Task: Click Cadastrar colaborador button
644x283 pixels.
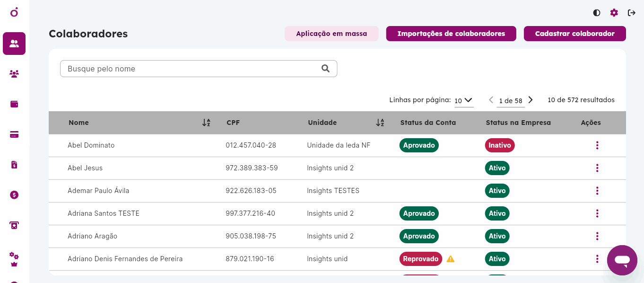Action: pos(574,34)
